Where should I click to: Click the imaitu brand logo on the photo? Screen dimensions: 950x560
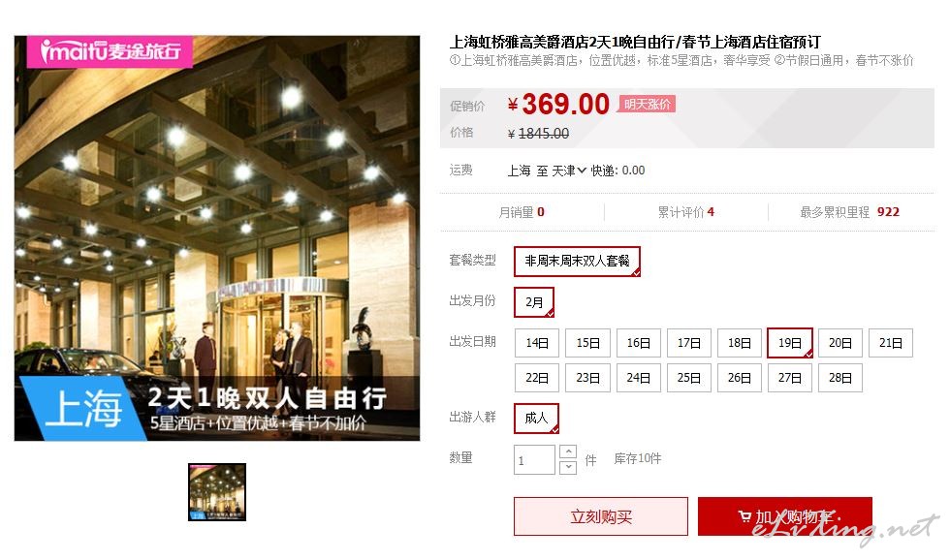click(x=110, y=52)
